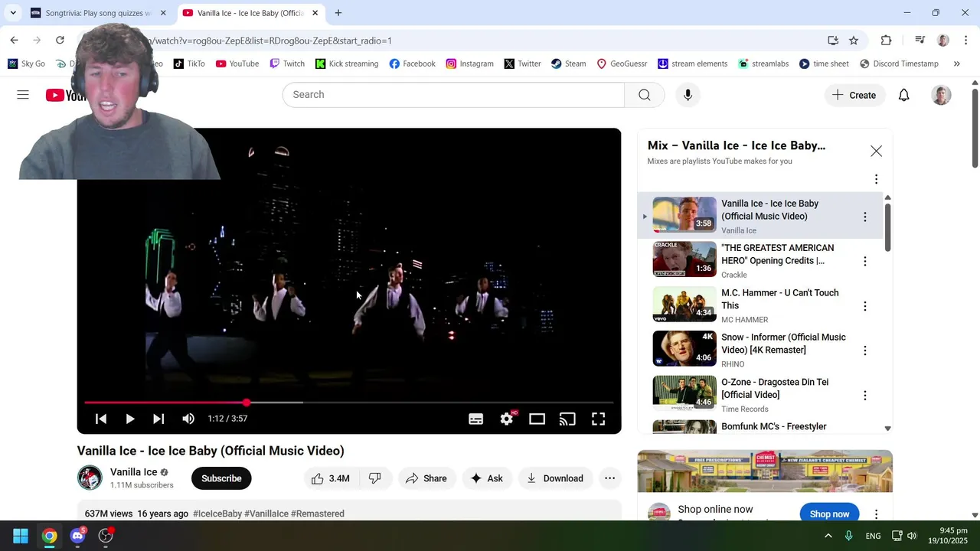Screen dimensions: 980x551
Task: Click the Vanilla Ice channel name
Action: 134,472
